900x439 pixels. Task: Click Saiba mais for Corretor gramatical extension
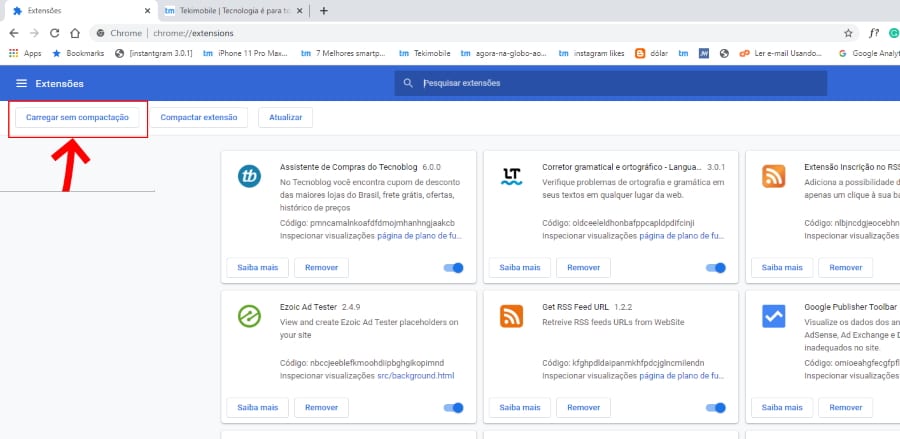[520, 267]
